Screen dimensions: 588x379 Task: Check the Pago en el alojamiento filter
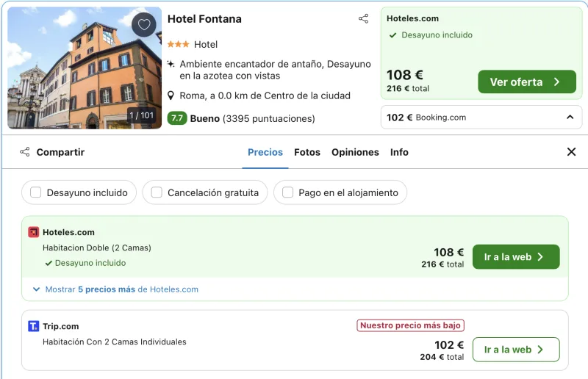pos(287,192)
